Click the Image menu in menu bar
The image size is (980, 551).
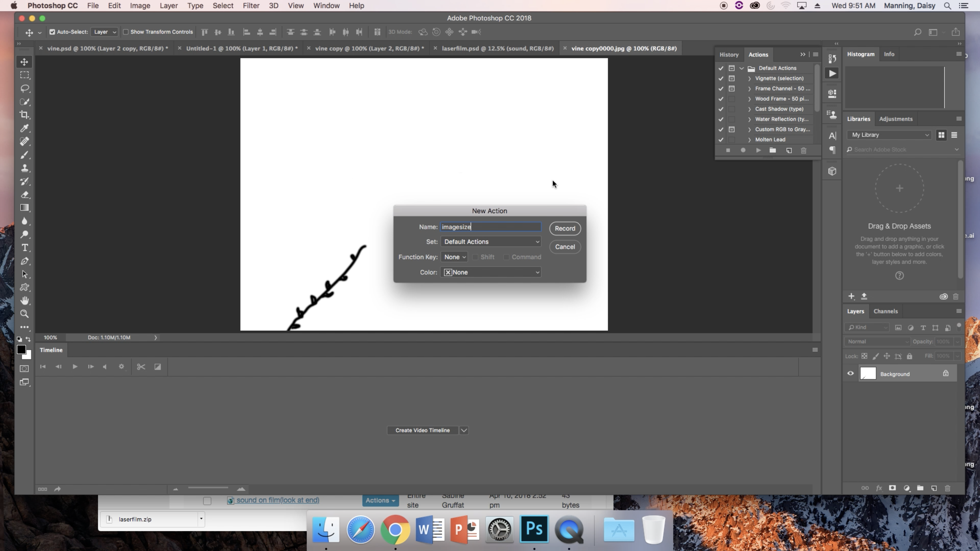pyautogui.click(x=139, y=6)
